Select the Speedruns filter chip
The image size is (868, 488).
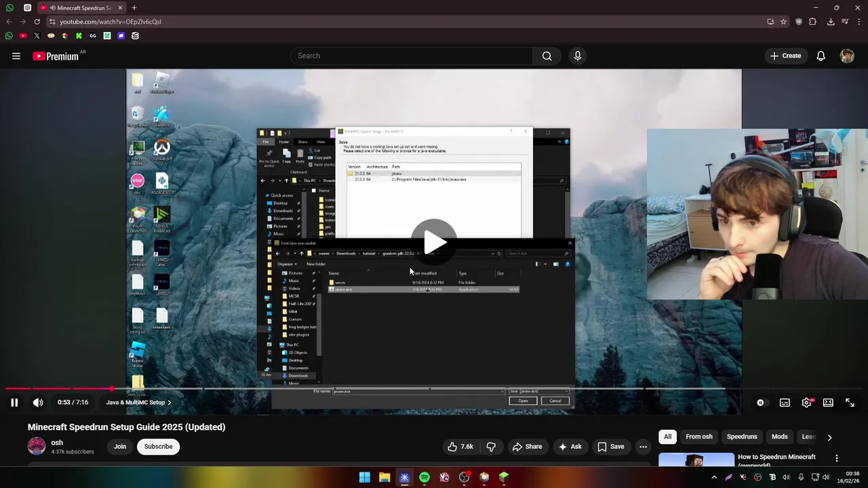point(742,437)
